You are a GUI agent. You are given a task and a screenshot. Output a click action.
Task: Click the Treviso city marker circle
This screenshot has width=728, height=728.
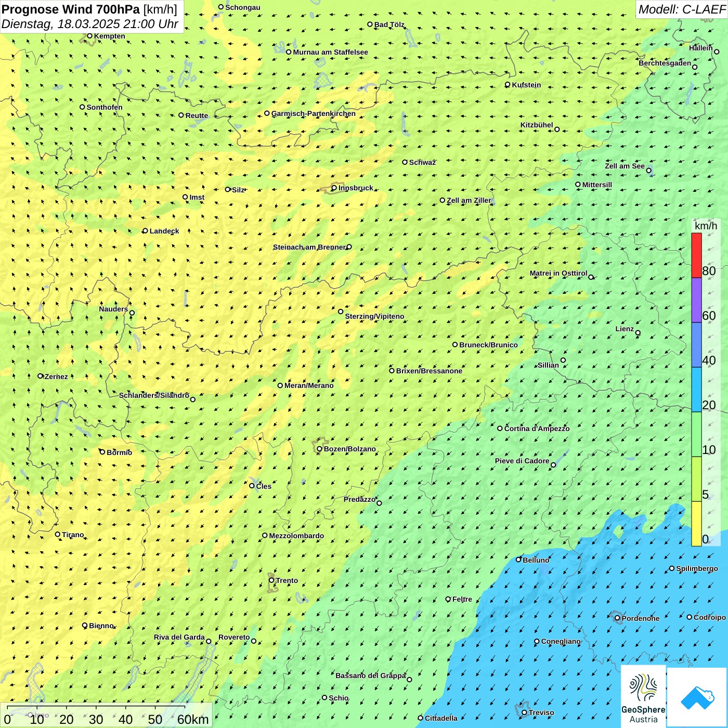[524, 712]
